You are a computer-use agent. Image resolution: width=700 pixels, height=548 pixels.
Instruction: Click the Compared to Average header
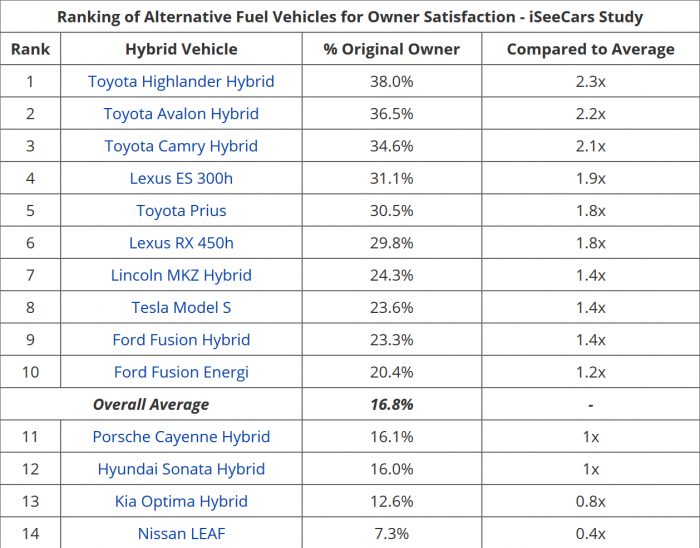pyautogui.click(x=590, y=49)
